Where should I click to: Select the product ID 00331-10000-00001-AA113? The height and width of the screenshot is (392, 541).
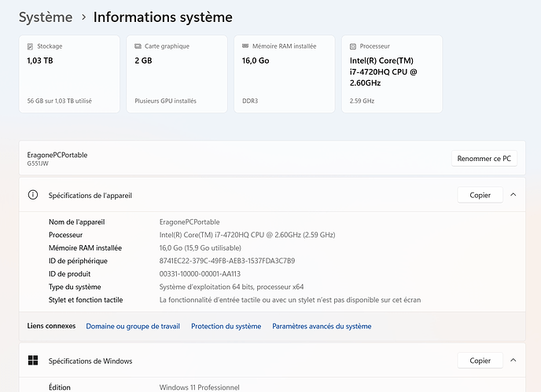coord(200,274)
